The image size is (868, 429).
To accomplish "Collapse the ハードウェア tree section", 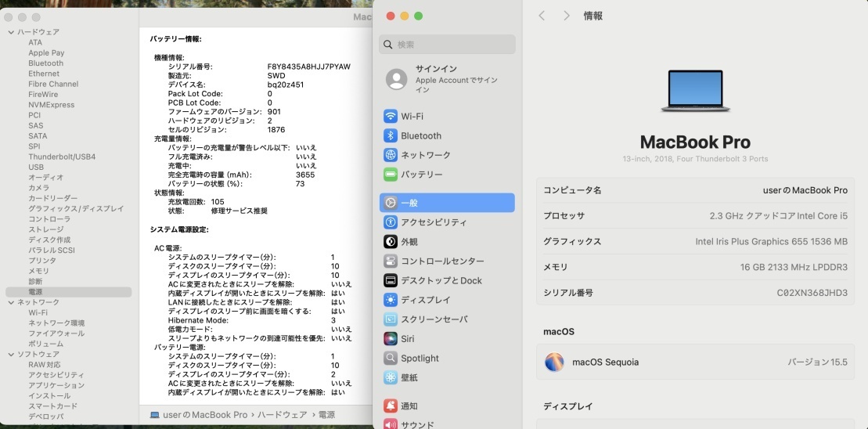I will pyautogui.click(x=11, y=32).
